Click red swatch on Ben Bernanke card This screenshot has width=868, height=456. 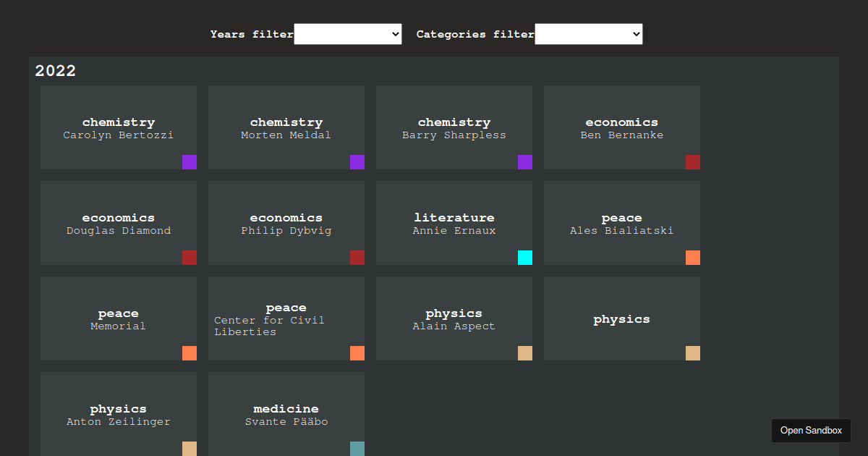pyautogui.click(x=693, y=162)
